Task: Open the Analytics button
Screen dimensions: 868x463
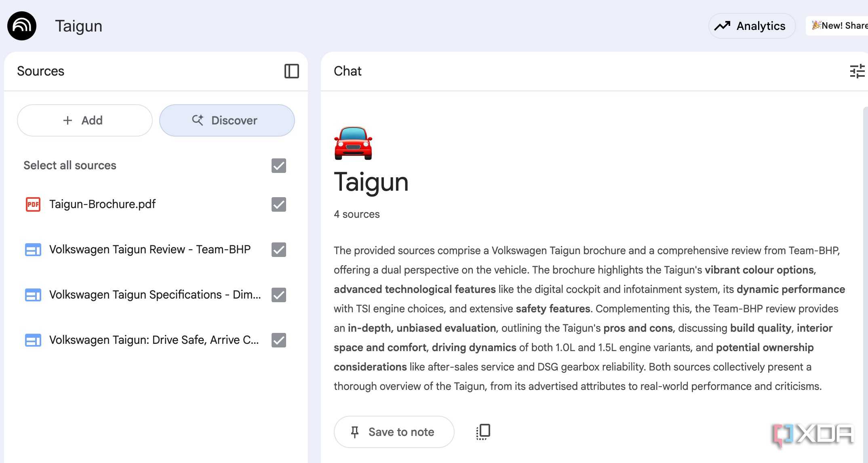Action: (752, 26)
